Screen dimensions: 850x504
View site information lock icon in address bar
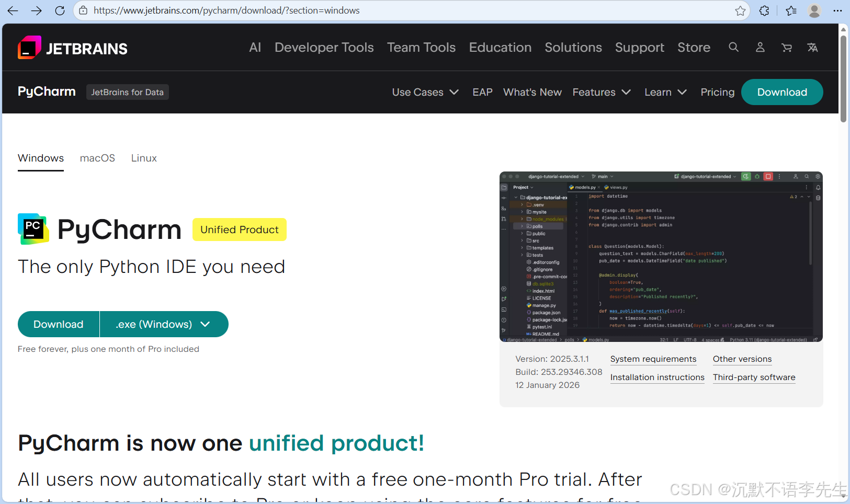(x=83, y=10)
